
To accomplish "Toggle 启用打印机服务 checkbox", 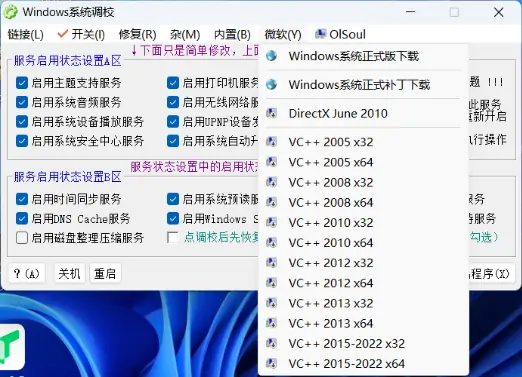I will [173, 83].
